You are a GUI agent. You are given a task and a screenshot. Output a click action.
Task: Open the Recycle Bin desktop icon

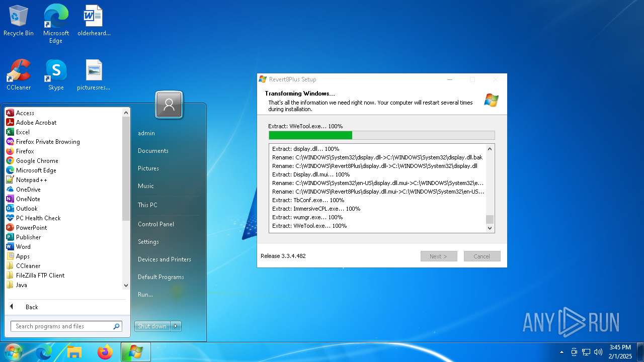19,21
